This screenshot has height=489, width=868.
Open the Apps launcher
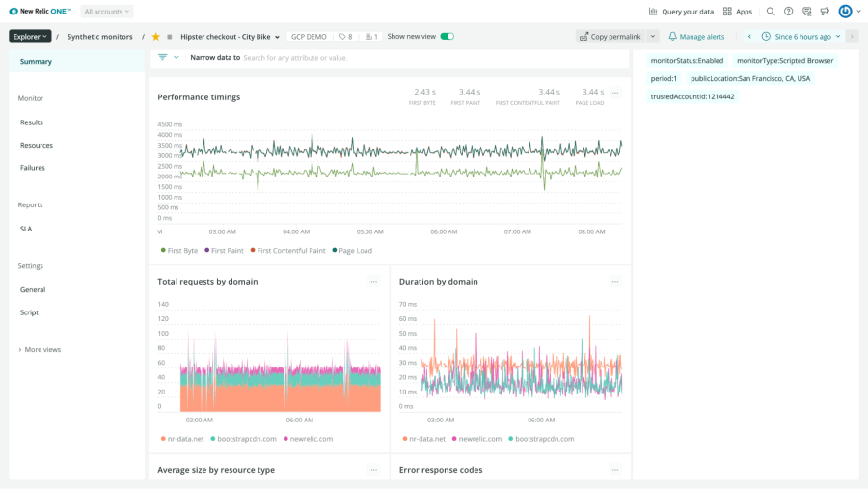click(x=738, y=11)
